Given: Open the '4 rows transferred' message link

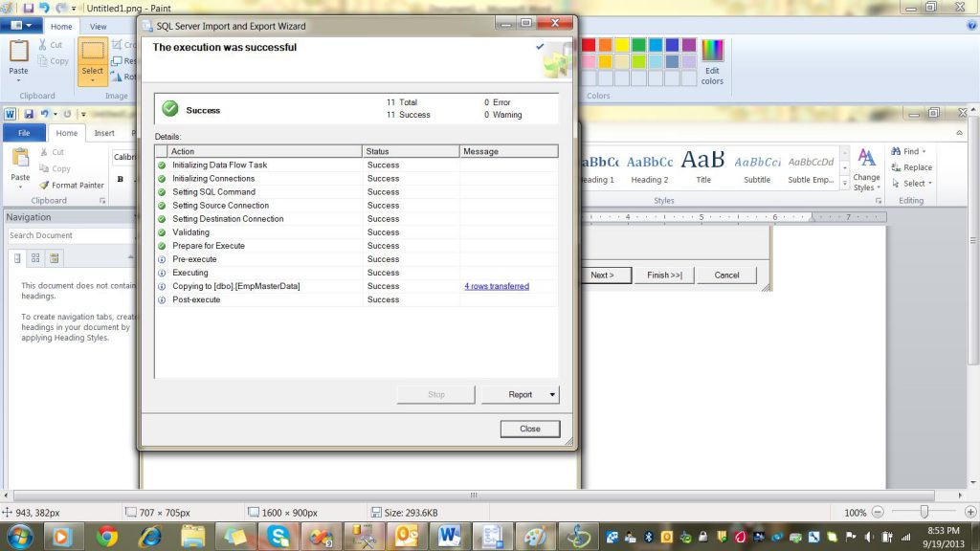Looking at the screenshot, I should tap(497, 286).
